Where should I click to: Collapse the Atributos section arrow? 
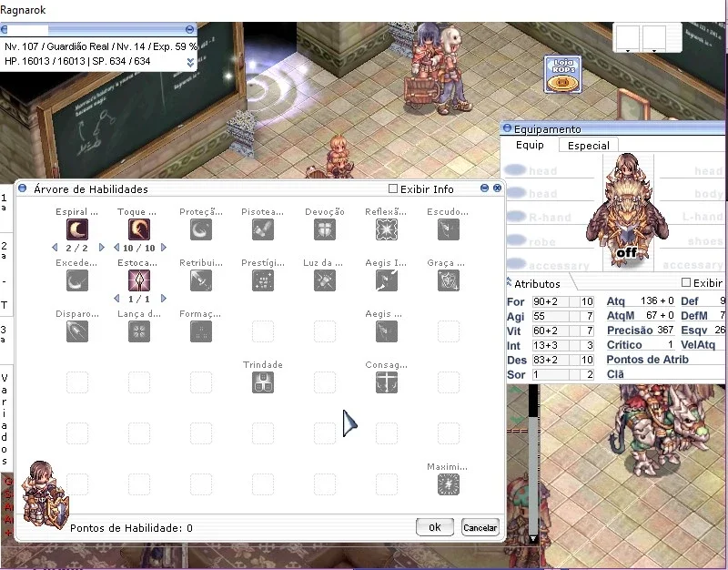[509, 281]
